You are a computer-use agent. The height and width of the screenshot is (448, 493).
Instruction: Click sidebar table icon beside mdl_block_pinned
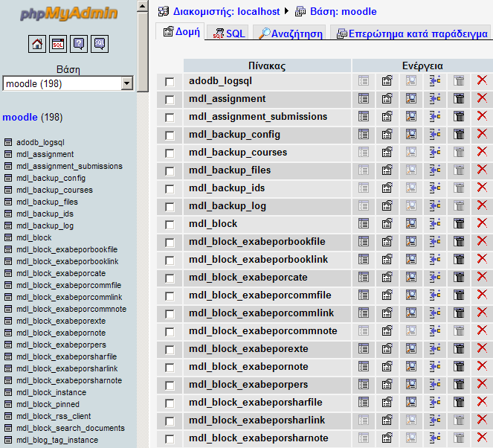pos(8,404)
